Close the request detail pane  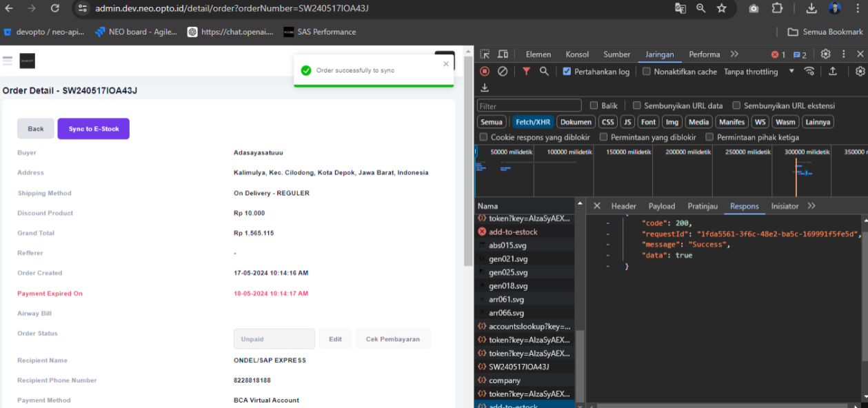click(x=597, y=206)
